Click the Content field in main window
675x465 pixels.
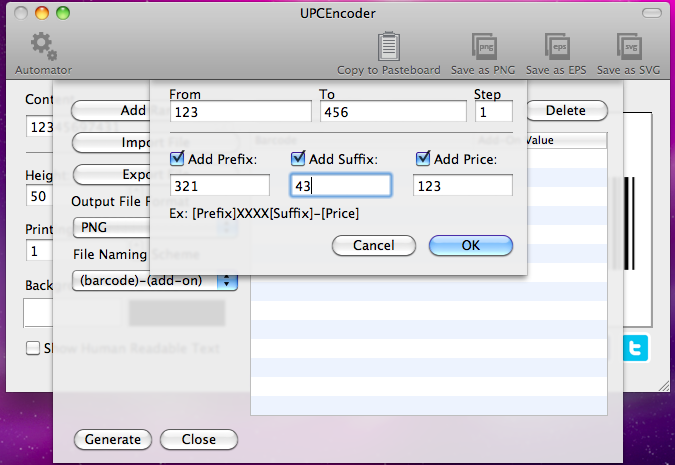[40, 126]
